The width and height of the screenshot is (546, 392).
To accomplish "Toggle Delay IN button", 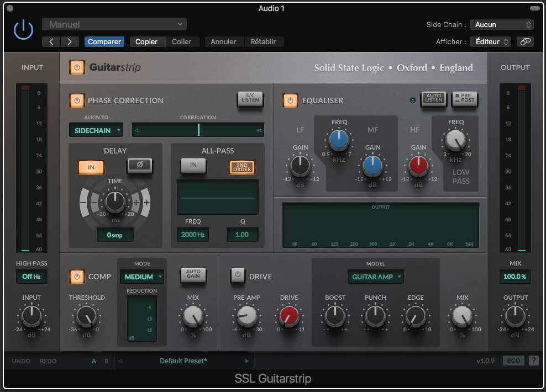I will [x=91, y=167].
